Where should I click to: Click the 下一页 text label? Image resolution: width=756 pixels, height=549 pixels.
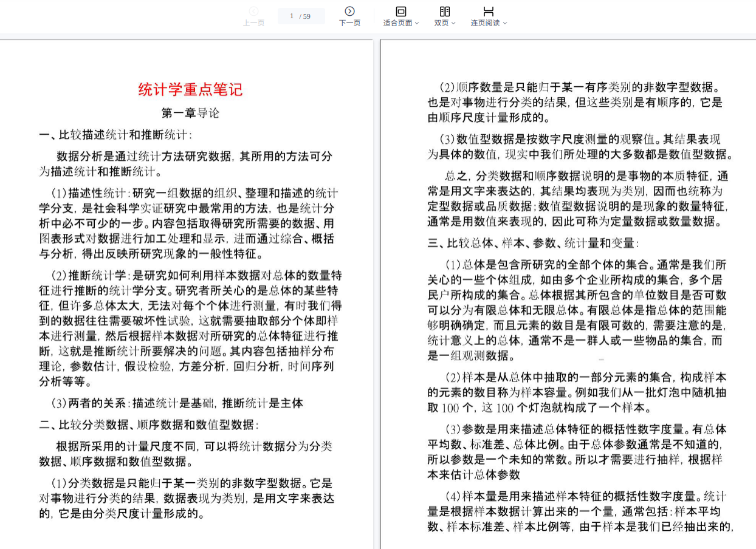(x=349, y=23)
